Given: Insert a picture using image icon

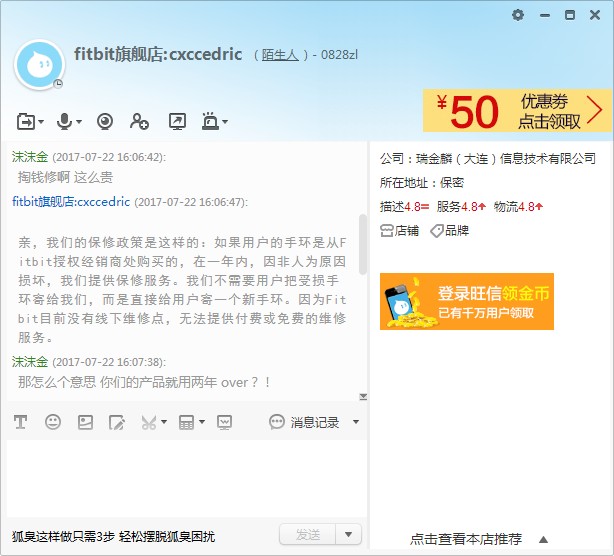Looking at the screenshot, I should pos(85,422).
